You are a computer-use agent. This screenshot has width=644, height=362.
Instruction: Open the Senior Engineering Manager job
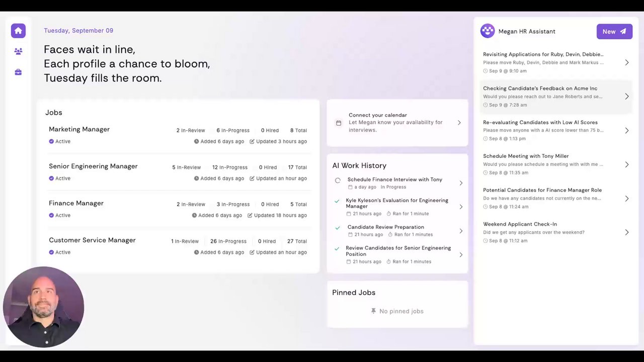click(x=93, y=166)
